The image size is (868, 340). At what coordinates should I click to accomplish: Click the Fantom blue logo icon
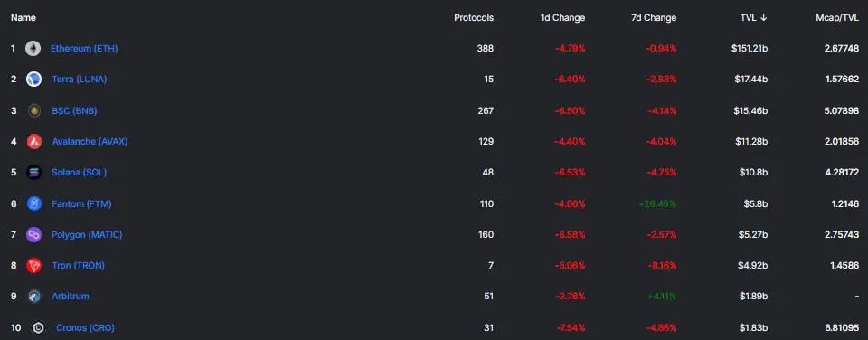34,203
